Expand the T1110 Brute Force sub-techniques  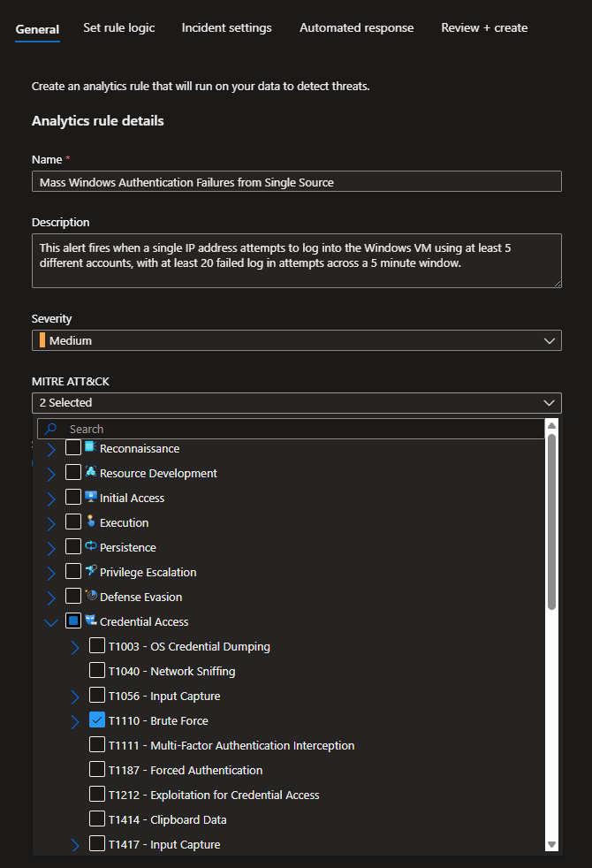click(75, 721)
